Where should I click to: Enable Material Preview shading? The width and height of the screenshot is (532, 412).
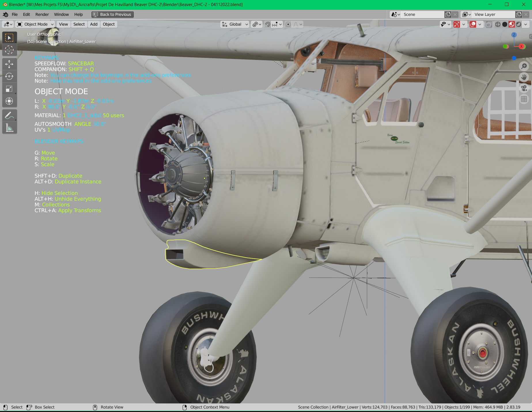point(511,24)
